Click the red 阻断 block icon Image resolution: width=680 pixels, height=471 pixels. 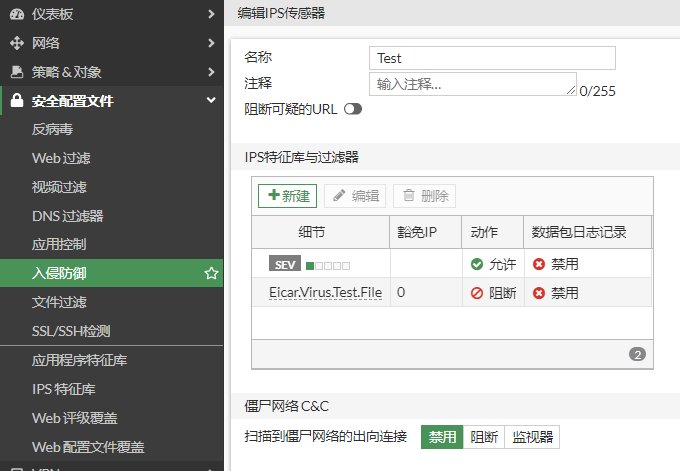(x=477, y=293)
